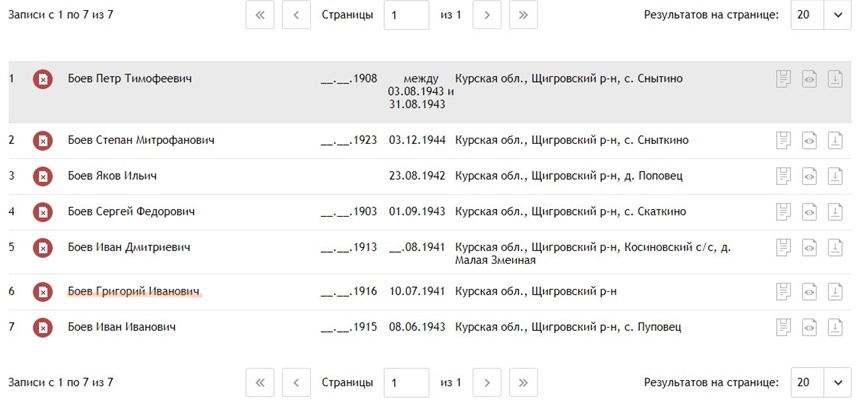
Task: Open document icon for Боев Степан Митрофанович
Action: 784,141
